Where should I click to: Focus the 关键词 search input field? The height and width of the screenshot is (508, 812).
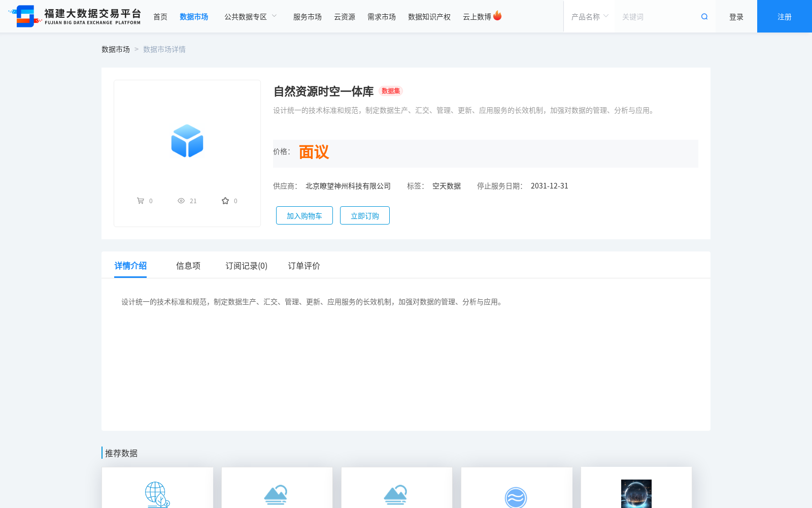[657, 17]
